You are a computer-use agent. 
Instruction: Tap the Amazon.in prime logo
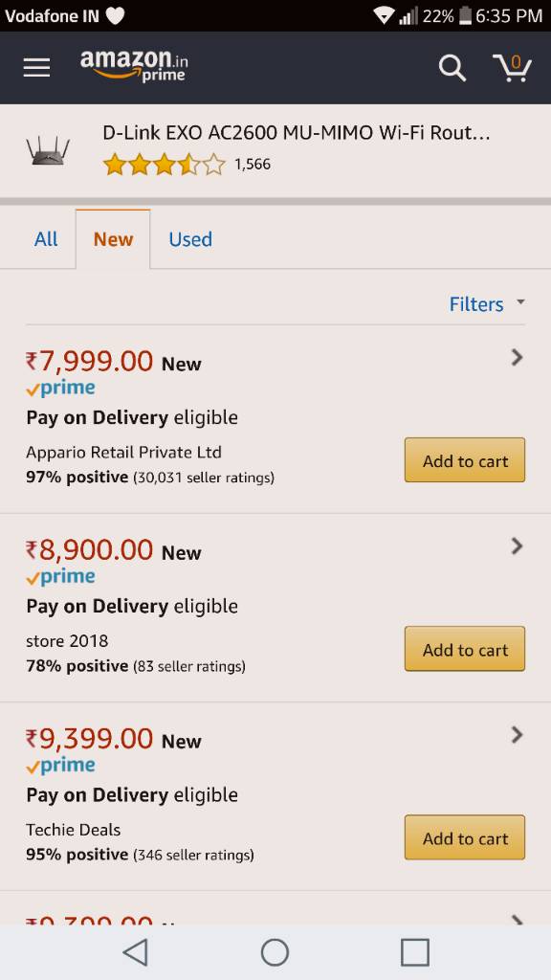click(x=134, y=66)
